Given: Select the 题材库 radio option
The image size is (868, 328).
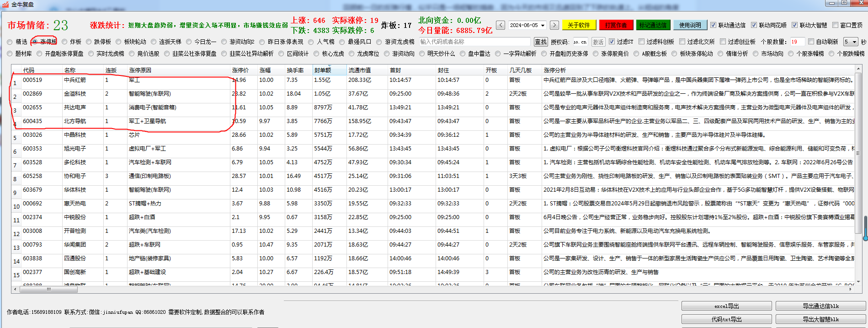Looking at the screenshot, I should click(10, 54).
